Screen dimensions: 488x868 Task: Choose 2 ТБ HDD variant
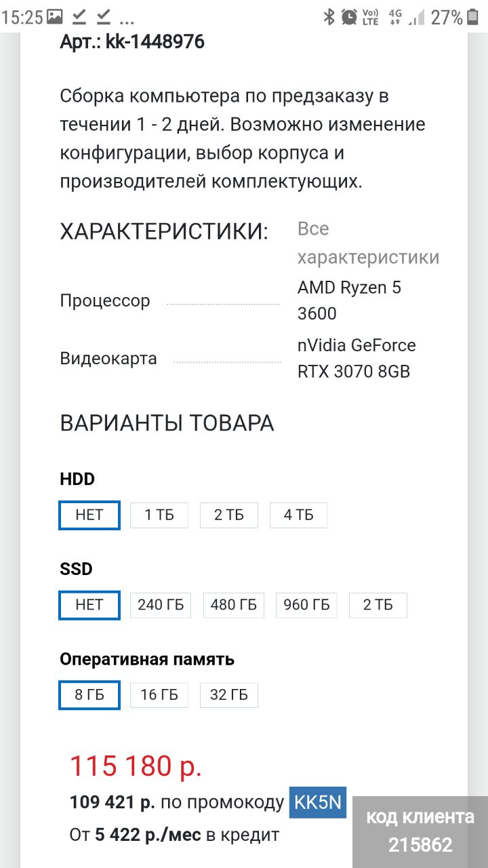[229, 515]
